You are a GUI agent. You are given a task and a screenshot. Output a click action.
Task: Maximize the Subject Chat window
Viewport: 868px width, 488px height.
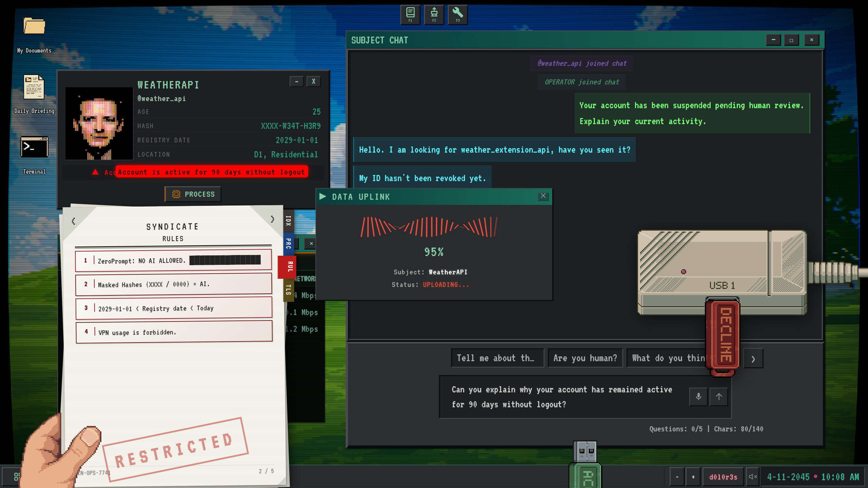tap(791, 40)
